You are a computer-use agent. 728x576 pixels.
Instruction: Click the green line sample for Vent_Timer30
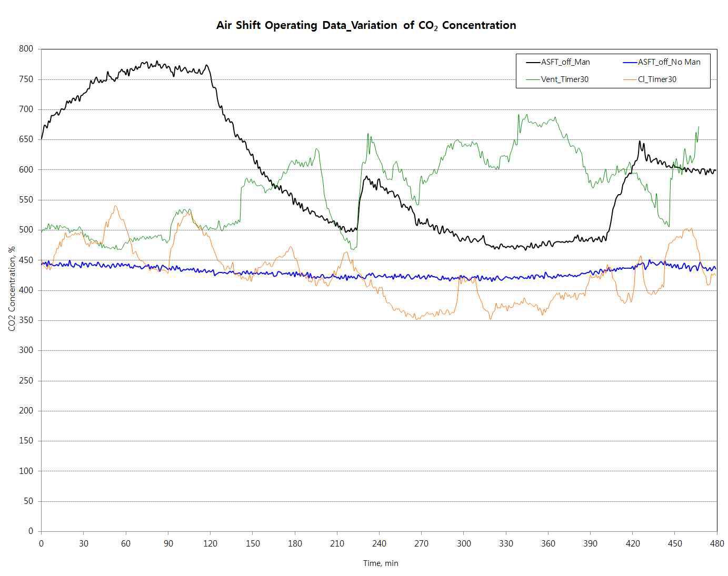click(533, 79)
